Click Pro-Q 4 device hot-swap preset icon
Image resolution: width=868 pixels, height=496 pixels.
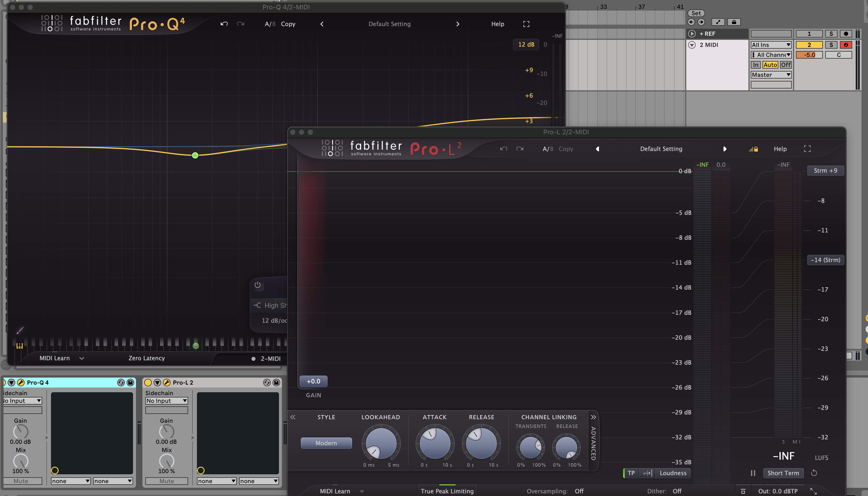121,382
